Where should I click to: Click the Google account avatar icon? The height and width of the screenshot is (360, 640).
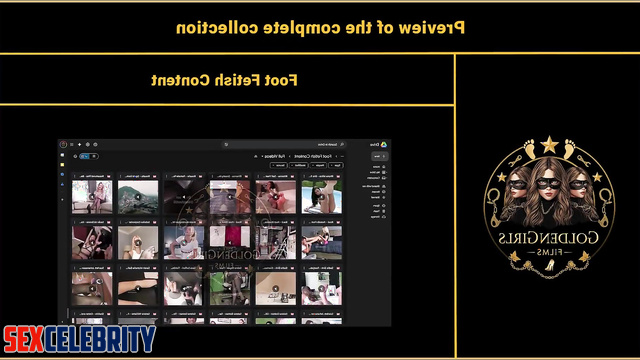(63, 144)
